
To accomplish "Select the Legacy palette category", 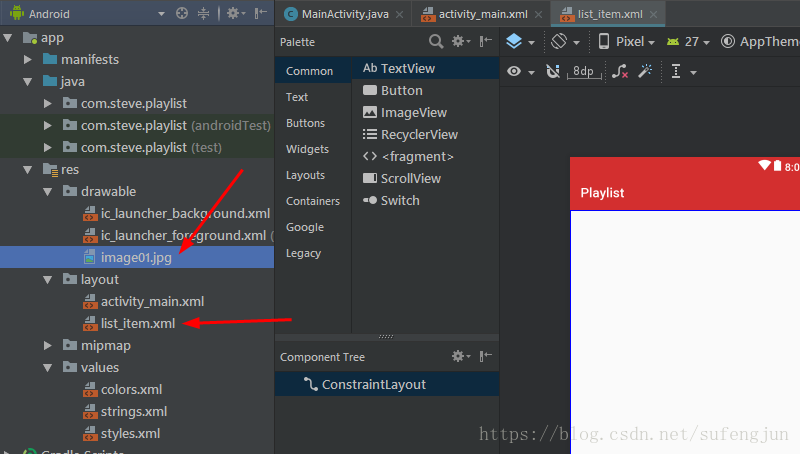I will [313, 253].
